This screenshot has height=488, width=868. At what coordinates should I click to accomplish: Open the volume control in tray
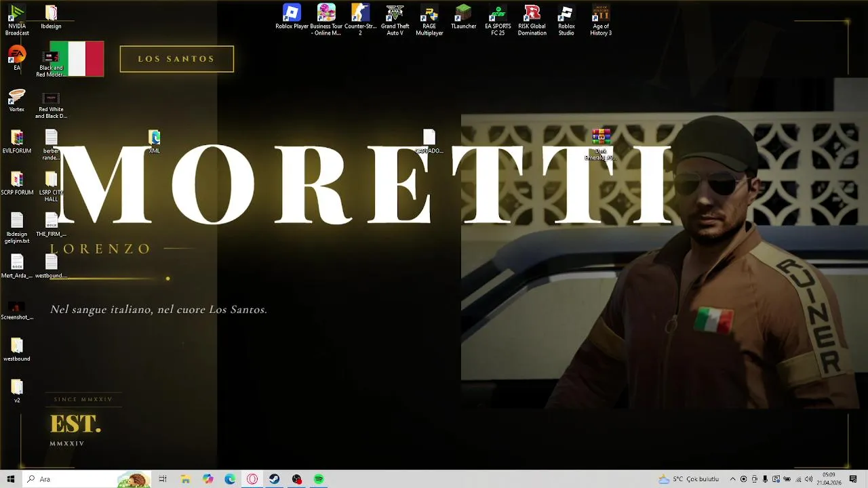pos(808,479)
